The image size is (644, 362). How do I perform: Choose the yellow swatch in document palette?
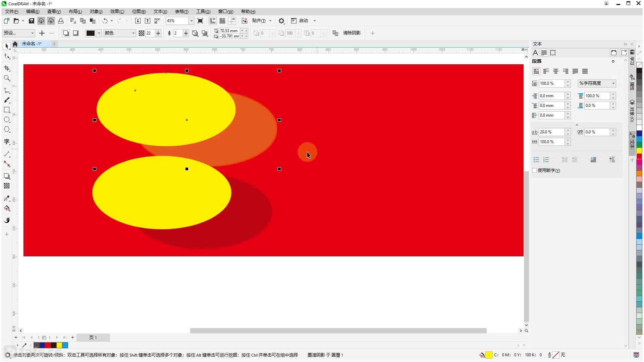point(59,345)
